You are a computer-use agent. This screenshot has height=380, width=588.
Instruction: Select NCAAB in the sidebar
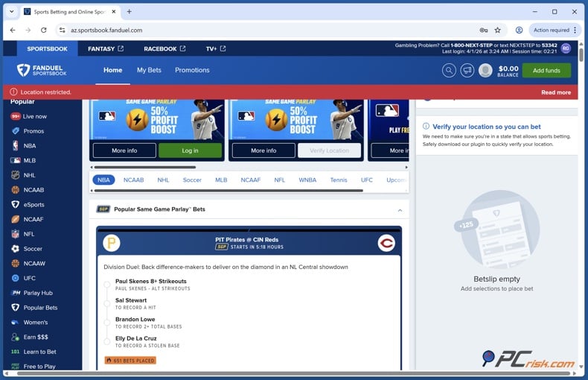pyautogui.click(x=28, y=190)
